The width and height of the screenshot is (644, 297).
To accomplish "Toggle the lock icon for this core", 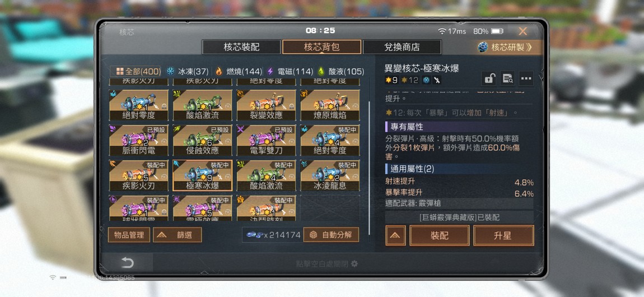I will [489, 78].
